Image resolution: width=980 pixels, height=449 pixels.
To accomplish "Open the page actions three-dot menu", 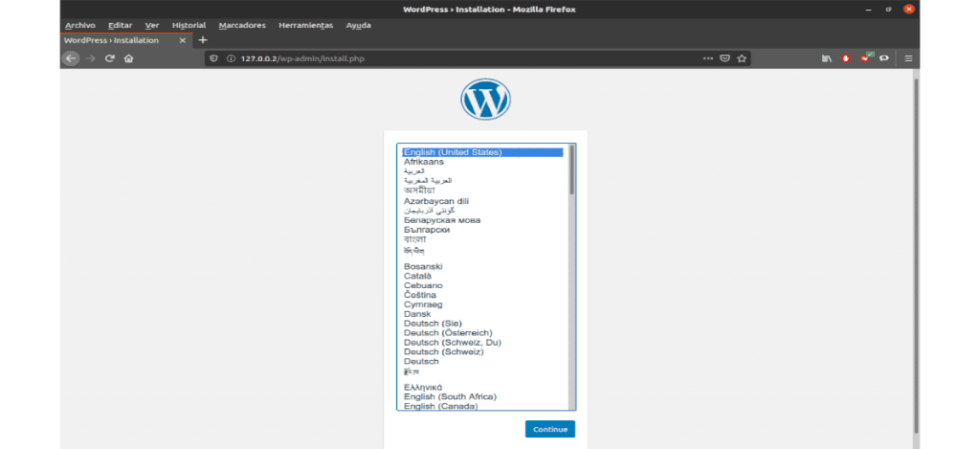I will [x=707, y=58].
